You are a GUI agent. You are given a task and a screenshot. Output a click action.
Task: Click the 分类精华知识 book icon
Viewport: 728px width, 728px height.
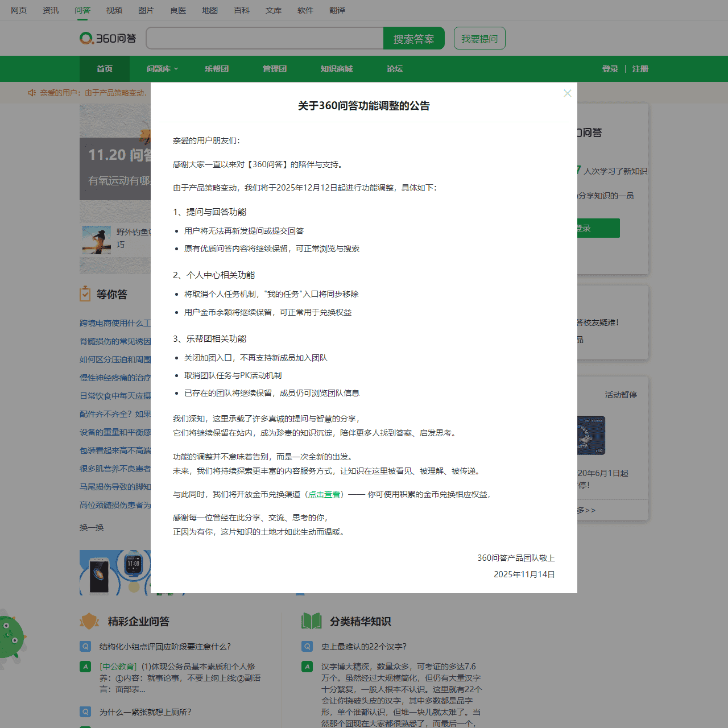[x=311, y=621]
